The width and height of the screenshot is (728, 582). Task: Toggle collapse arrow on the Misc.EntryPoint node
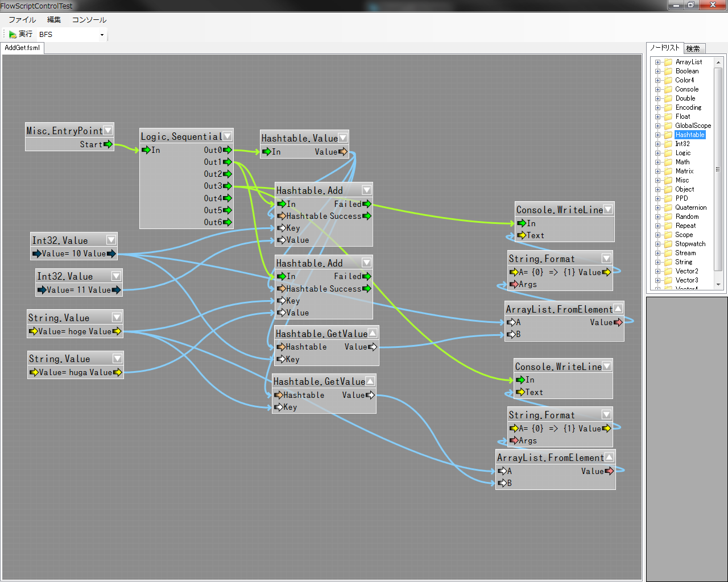tap(108, 131)
